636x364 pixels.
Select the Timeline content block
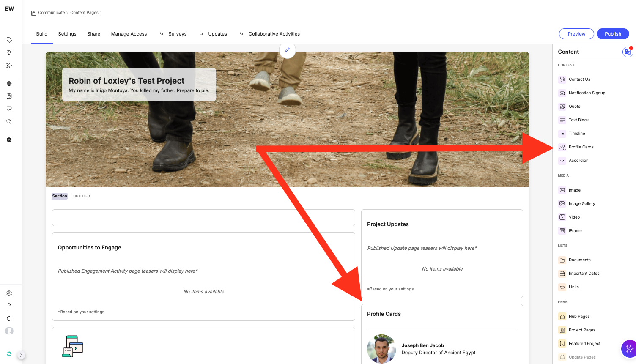(x=577, y=134)
